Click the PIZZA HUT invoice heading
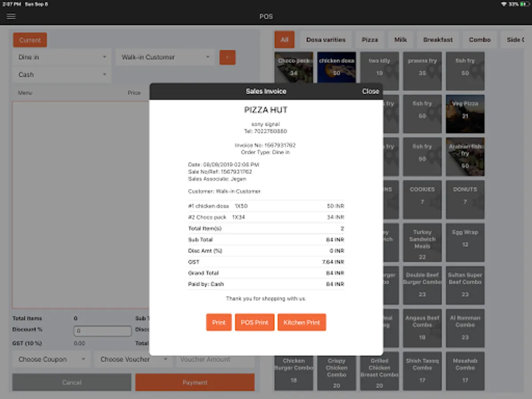This screenshot has height=399, width=532. 266,110
